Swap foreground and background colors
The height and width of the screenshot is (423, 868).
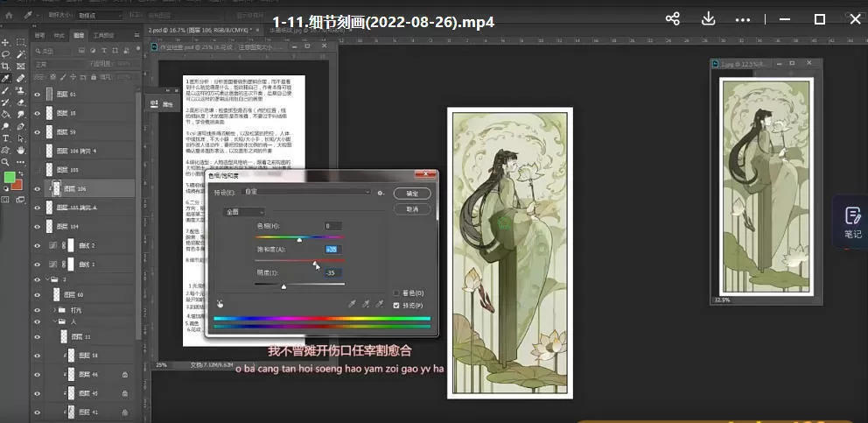click(21, 174)
